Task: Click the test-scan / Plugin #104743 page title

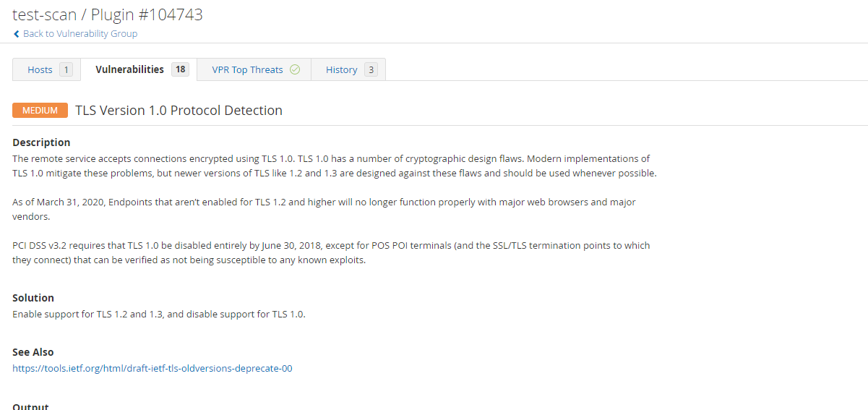Action: click(108, 14)
